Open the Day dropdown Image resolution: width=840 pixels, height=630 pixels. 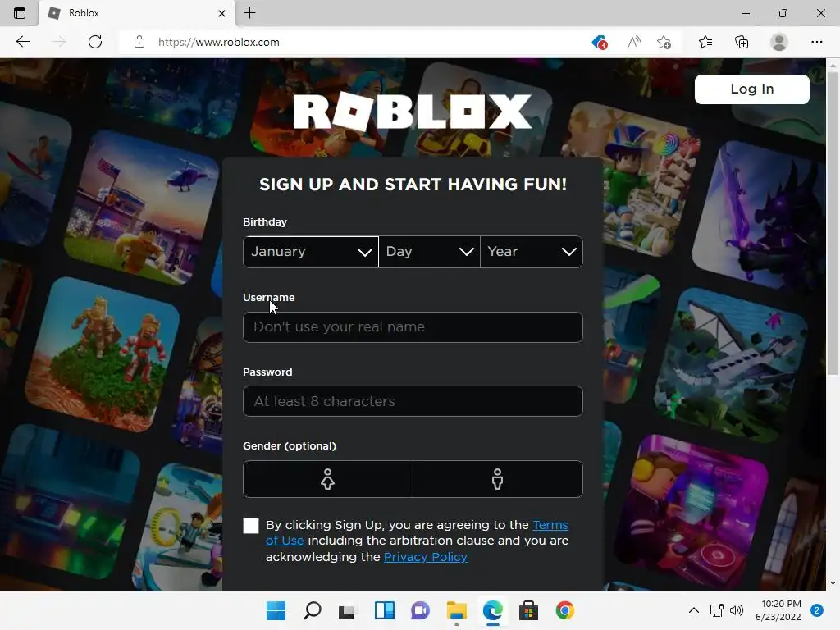429,251
